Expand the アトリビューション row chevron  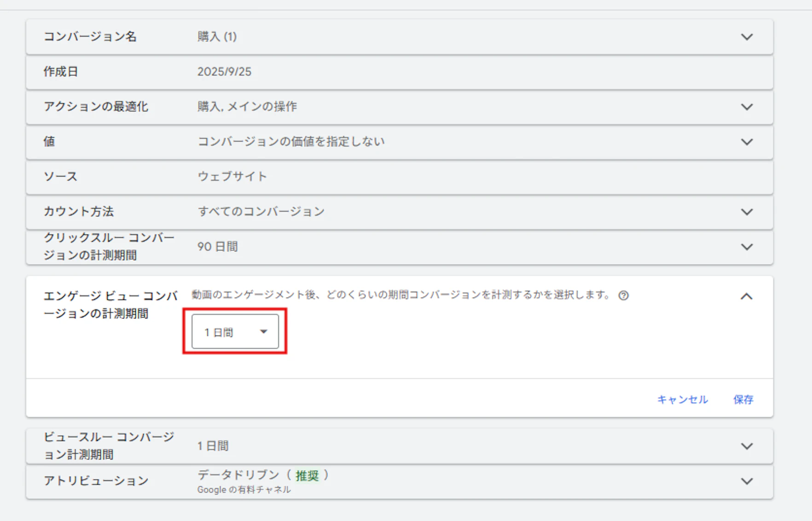click(747, 481)
